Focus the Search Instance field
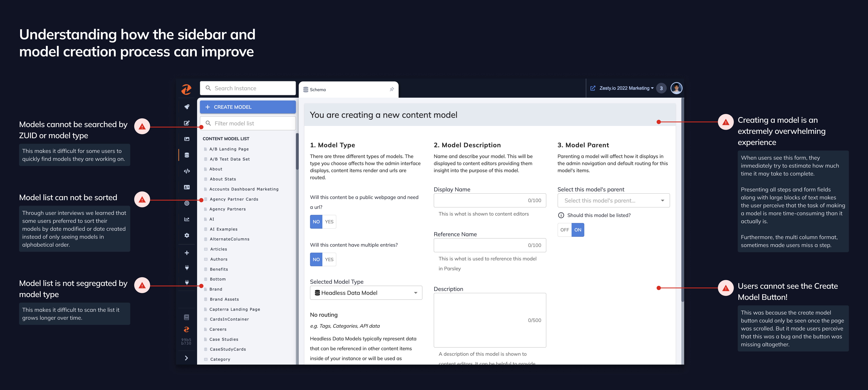The width and height of the screenshot is (868, 390). pyautogui.click(x=248, y=88)
